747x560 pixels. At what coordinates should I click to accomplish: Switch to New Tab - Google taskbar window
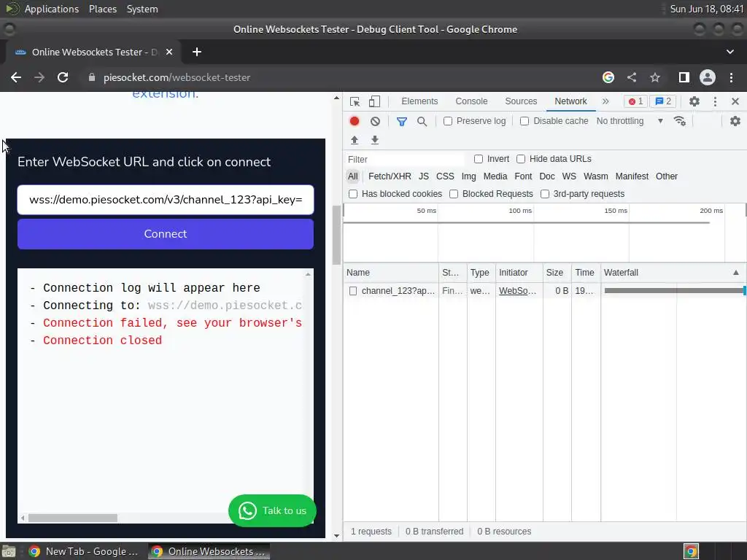[83, 551]
